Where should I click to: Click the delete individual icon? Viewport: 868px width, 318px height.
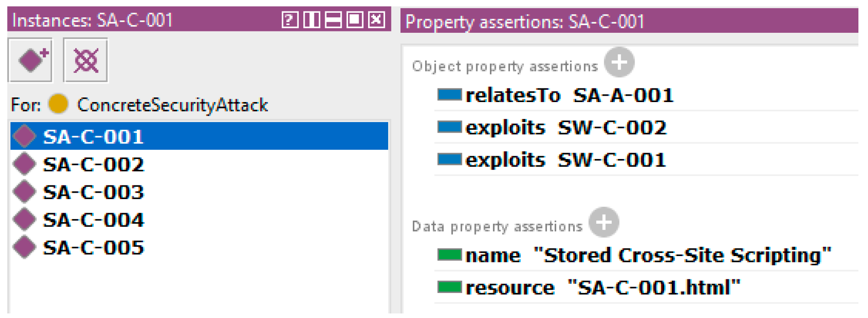[85, 60]
